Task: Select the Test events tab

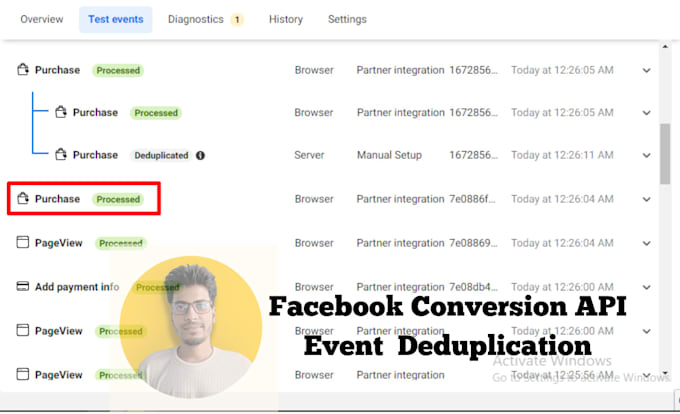Action: [116, 20]
